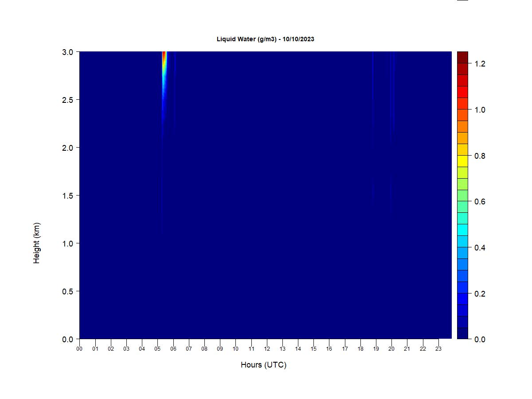The width and height of the screenshot is (532, 399).
Task: Click the hour tick label "05"
Action: coord(157,349)
